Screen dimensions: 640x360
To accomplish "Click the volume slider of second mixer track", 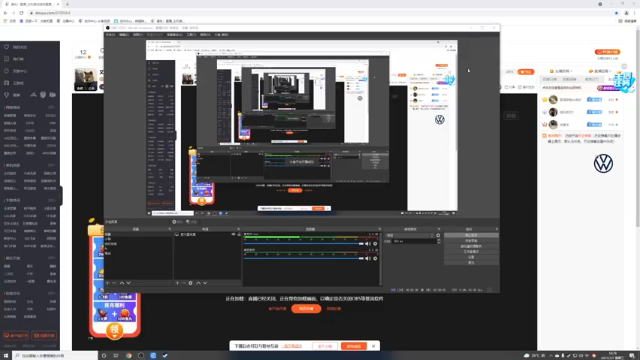I will click(x=304, y=258).
